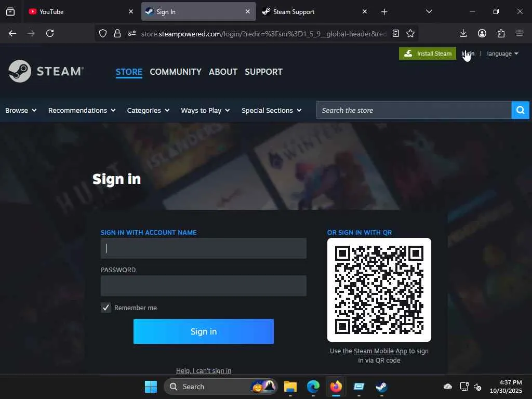Expand the Browse dropdown
The height and width of the screenshot is (399, 532).
tap(21, 110)
